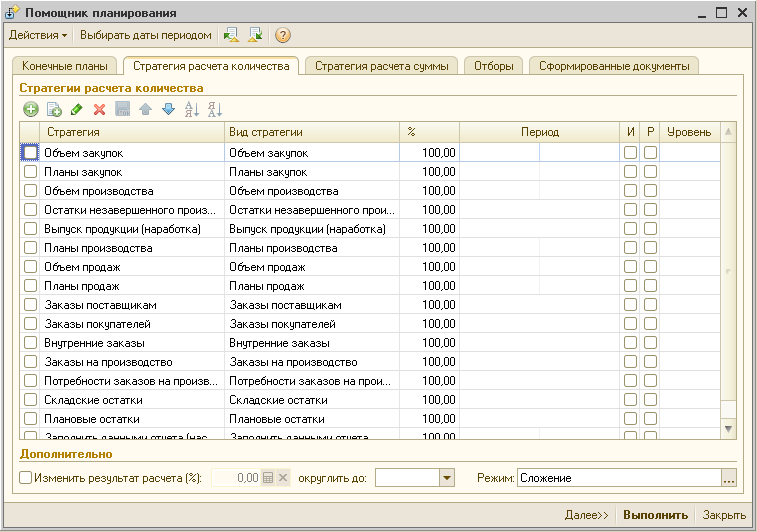The height and width of the screenshot is (532, 757).
Task: Select Остатки незавершенного произ... strategy name cell
Action: [132, 210]
